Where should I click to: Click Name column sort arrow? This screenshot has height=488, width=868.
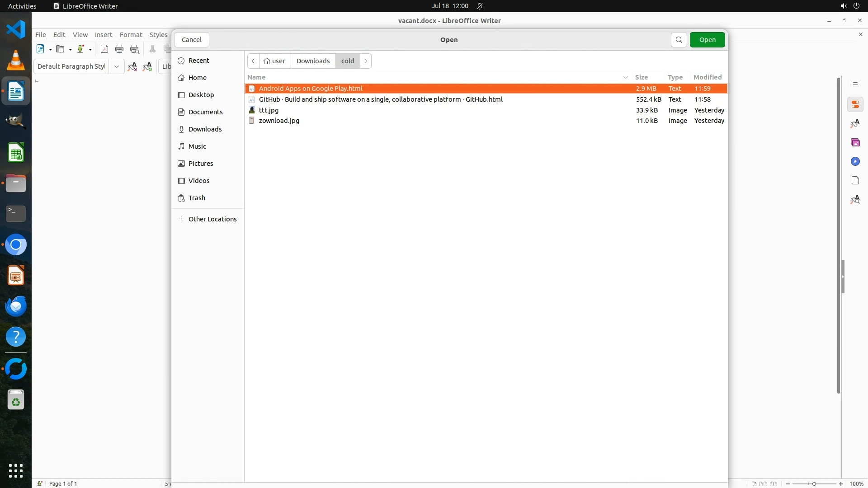[x=626, y=77]
